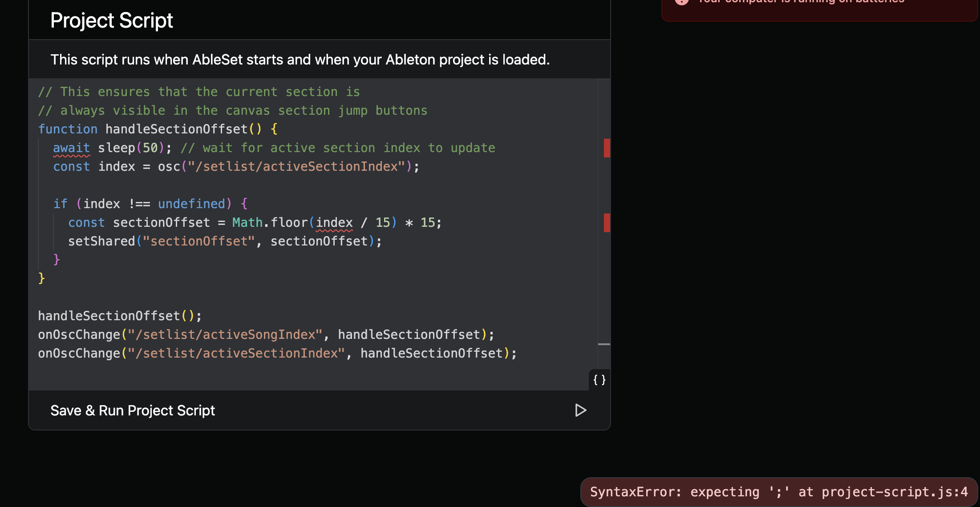Click the last onOscChange activeSectionIndex line
This screenshot has height=507, width=980.
click(277, 354)
